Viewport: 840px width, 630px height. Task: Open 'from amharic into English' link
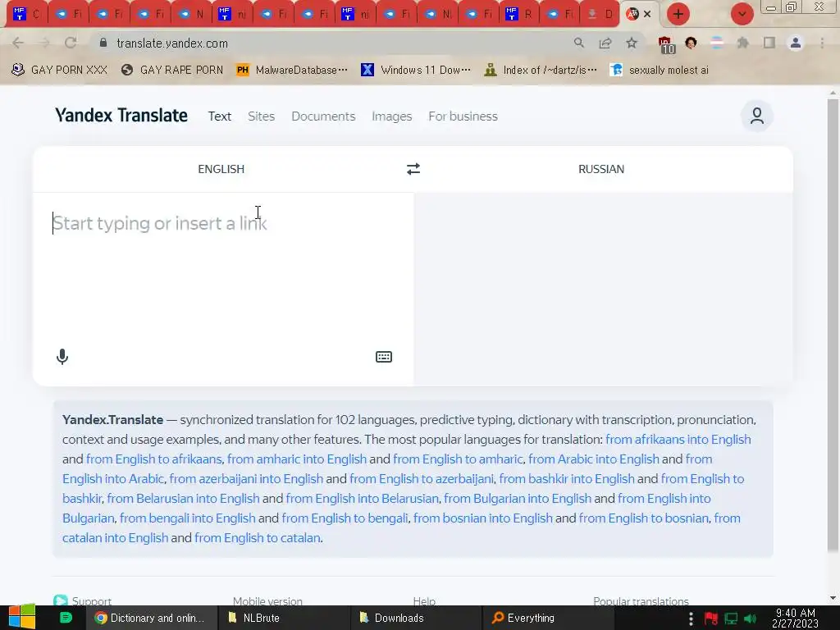(297, 459)
